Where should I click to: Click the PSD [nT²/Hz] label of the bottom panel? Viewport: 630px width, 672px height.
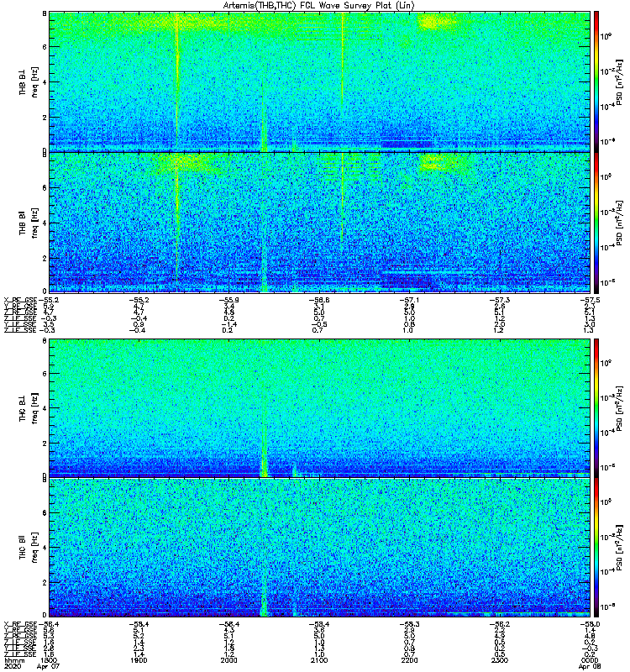(619, 548)
